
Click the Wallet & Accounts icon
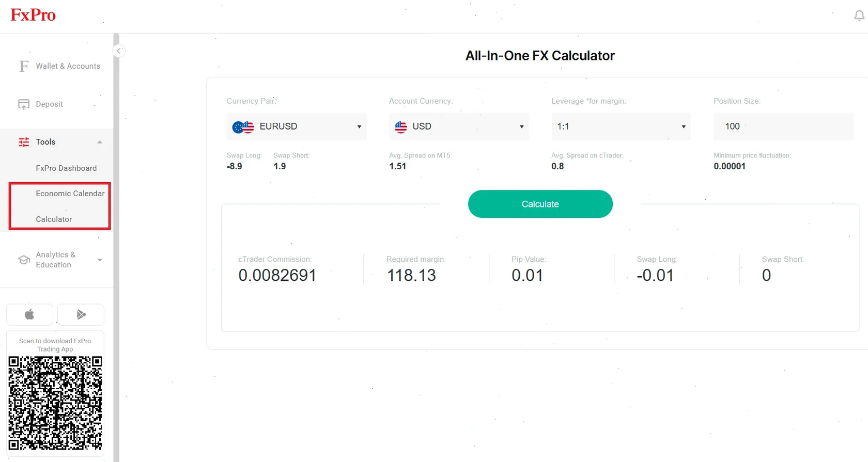[23, 66]
